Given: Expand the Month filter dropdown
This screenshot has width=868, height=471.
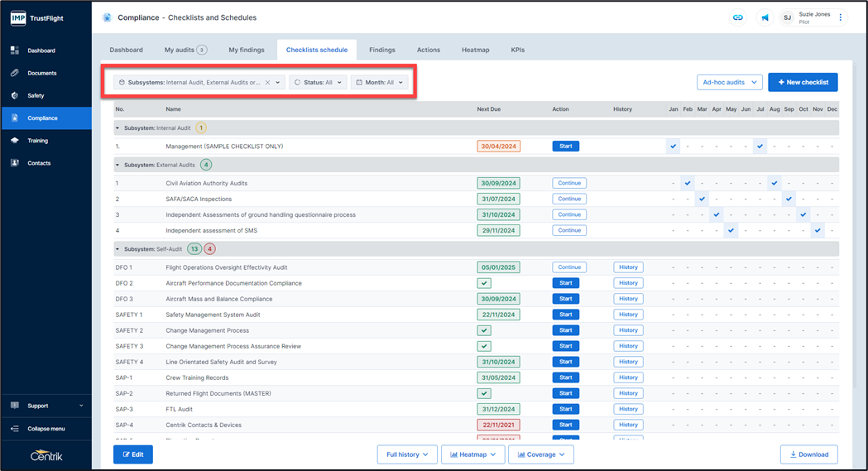Looking at the screenshot, I should pos(380,83).
